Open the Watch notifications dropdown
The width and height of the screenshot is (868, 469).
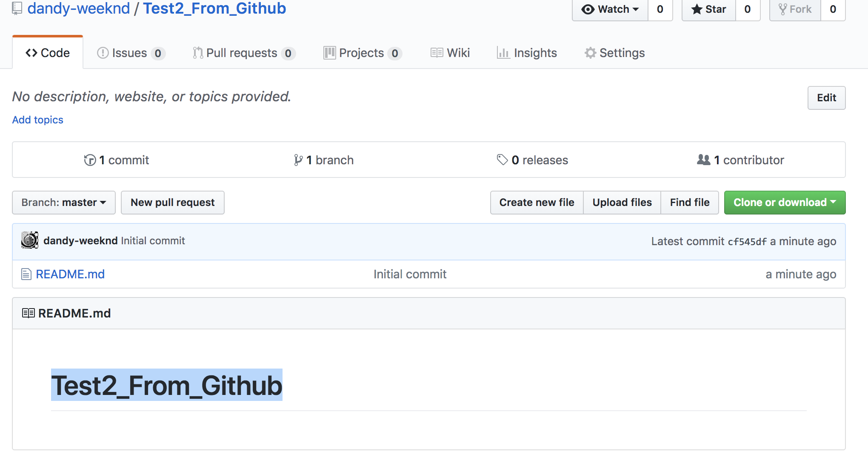(x=610, y=9)
